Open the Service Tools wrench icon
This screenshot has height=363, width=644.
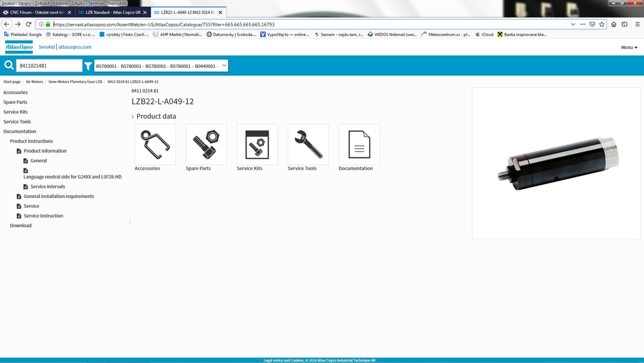[308, 144]
